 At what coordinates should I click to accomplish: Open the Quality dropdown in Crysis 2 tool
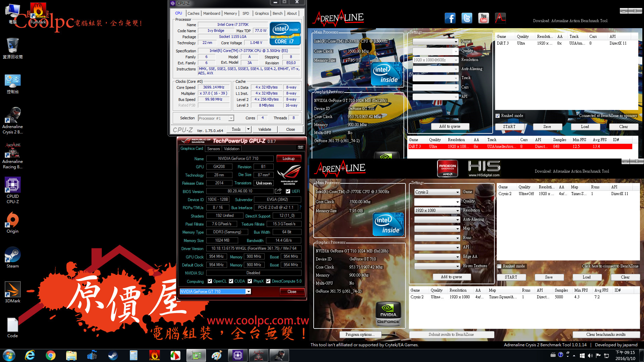[437, 202]
